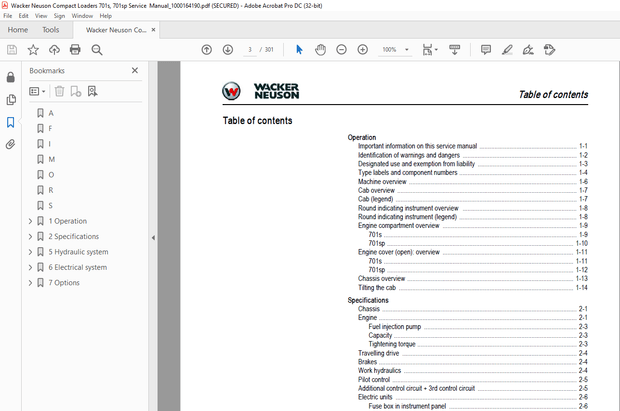Click the page number input field
Viewport: 620px width, 411px height.
[x=250, y=50]
